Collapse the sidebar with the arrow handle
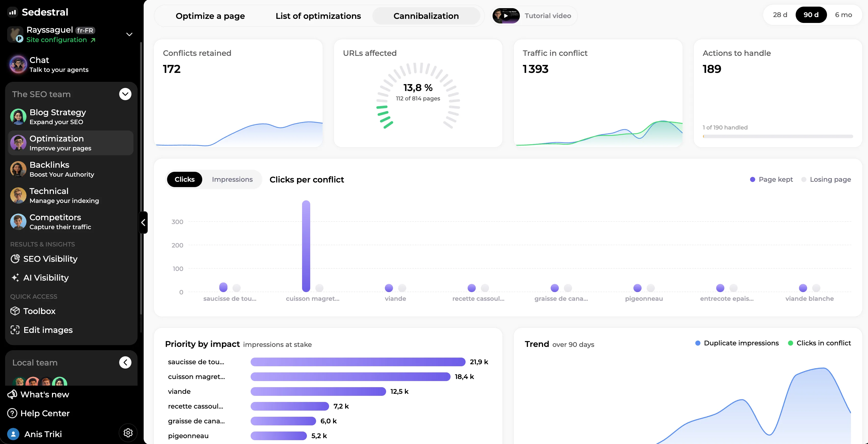This screenshot has width=868, height=444. click(143, 223)
